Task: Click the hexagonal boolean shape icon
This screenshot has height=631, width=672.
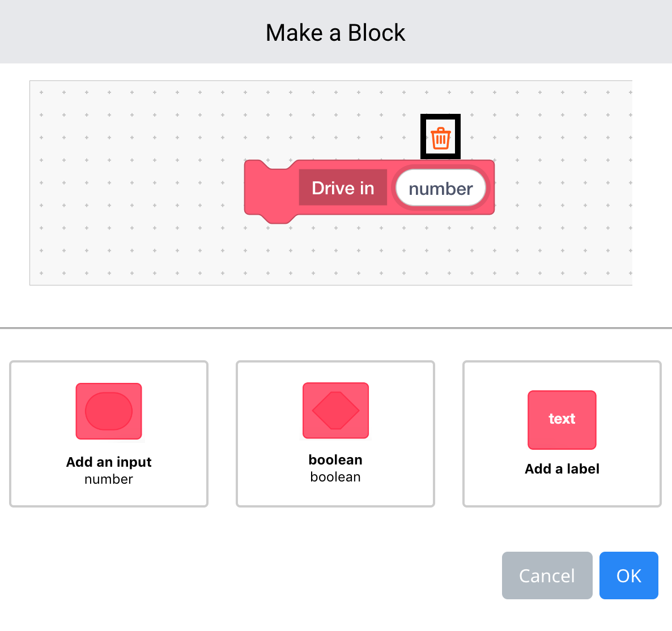Action: (x=335, y=410)
